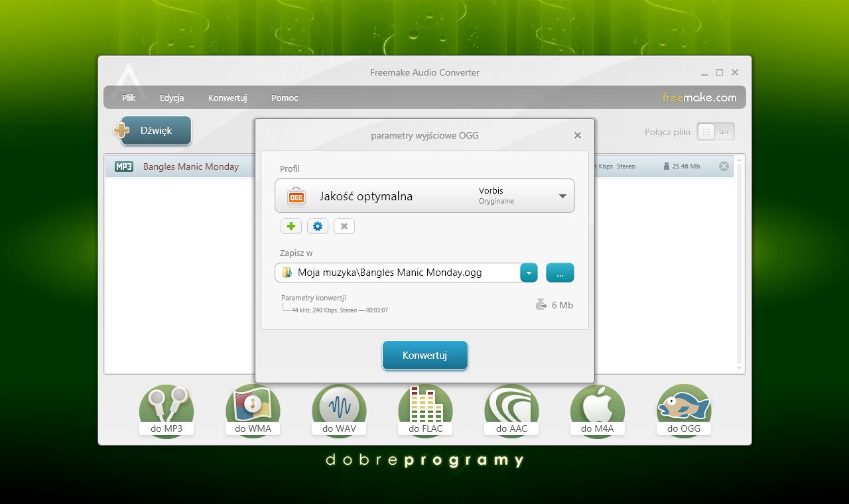
Task: Click the do OGG fish icon
Action: pos(684,410)
